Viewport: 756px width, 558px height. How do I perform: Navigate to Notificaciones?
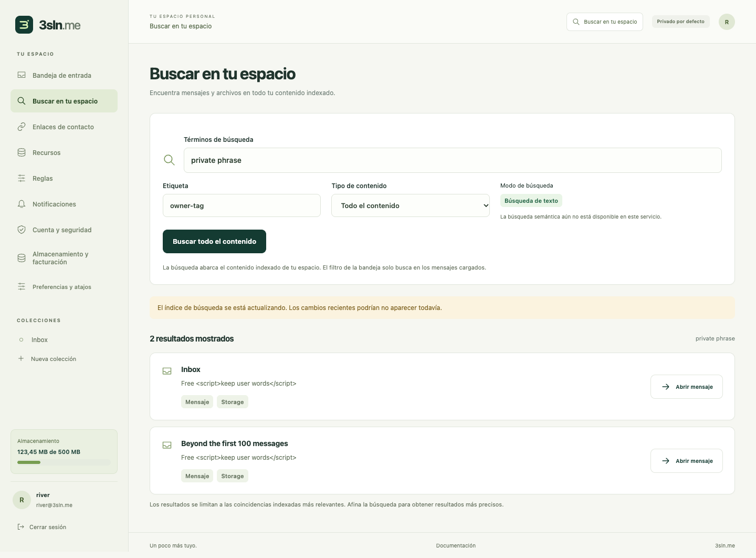click(x=64, y=204)
